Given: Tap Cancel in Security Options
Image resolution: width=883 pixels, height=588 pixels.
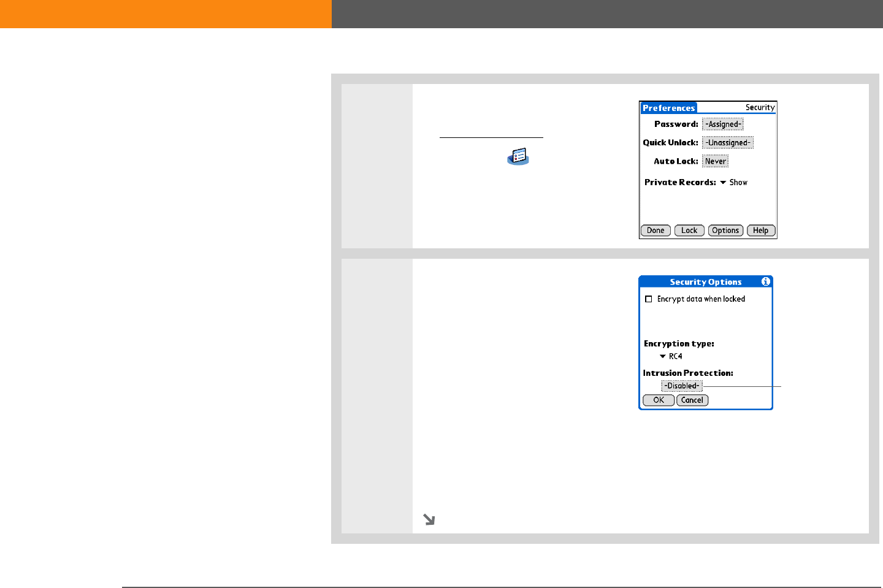Looking at the screenshot, I should coord(692,400).
